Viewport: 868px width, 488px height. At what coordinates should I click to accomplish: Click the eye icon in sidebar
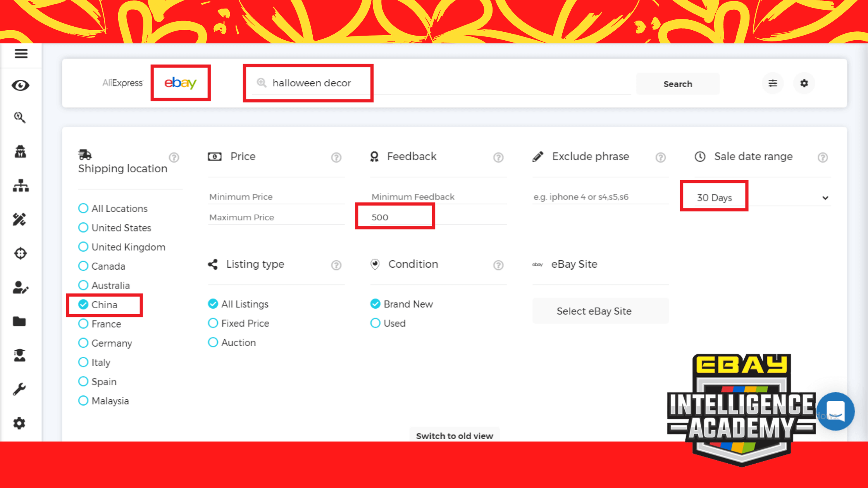[x=20, y=85]
